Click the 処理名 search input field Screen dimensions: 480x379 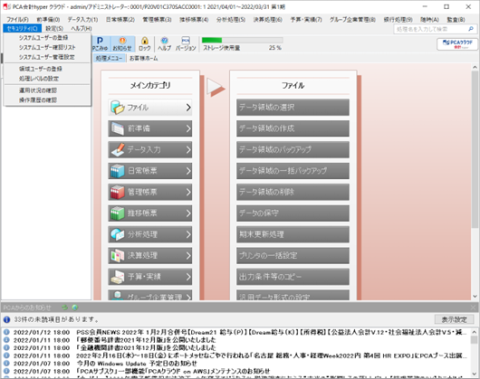click(430, 29)
